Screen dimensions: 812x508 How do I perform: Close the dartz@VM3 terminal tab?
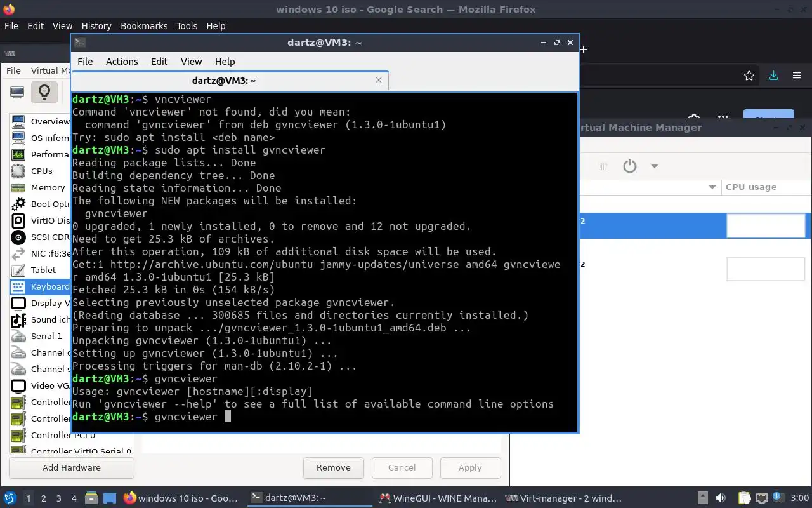coord(379,80)
